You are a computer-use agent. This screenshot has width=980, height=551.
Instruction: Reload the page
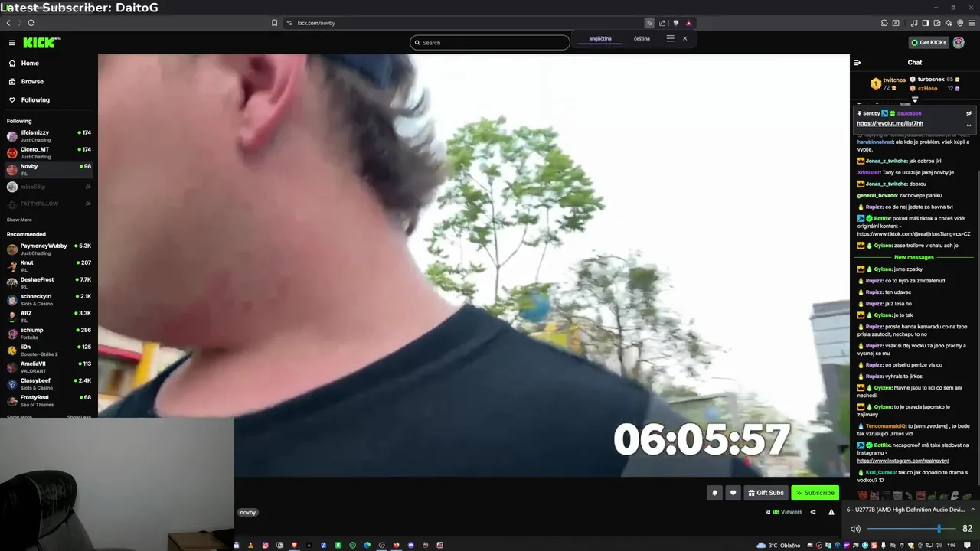click(x=31, y=23)
